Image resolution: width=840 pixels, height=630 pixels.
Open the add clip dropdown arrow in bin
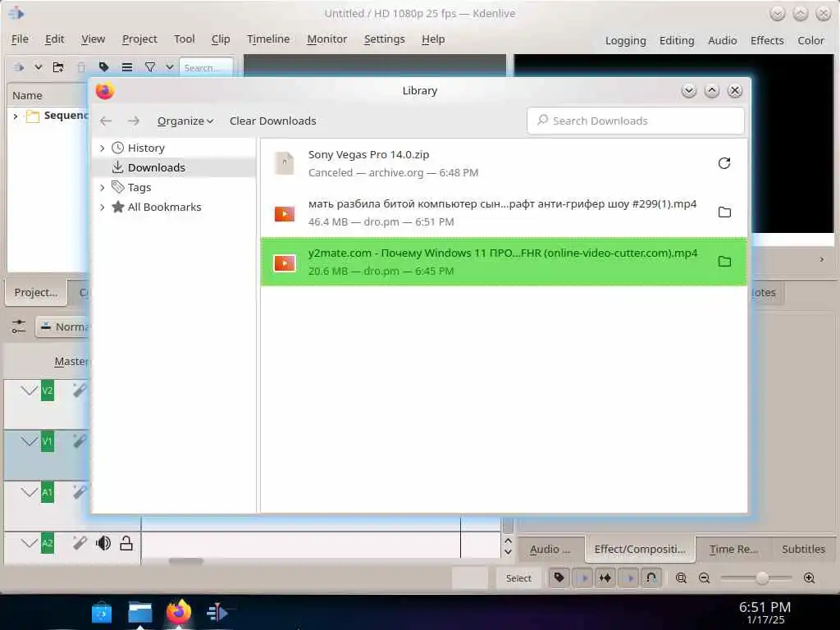38,67
